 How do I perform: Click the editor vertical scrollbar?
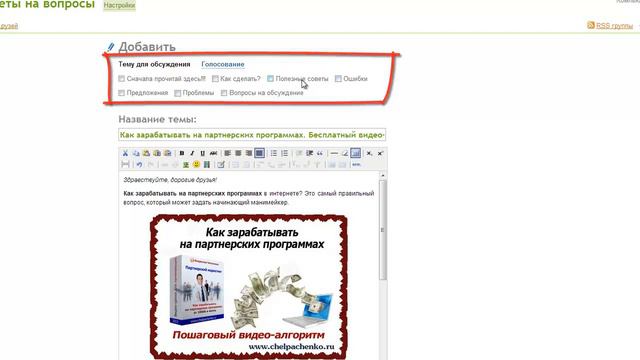point(382,230)
